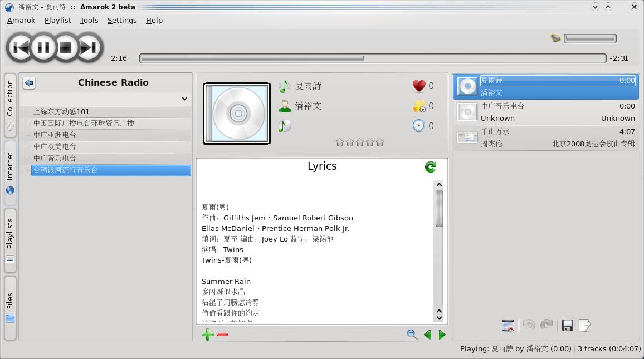Image resolution: width=644 pixels, height=359 pixels.
Task: Redo playlist action
Action: point(547,325)
